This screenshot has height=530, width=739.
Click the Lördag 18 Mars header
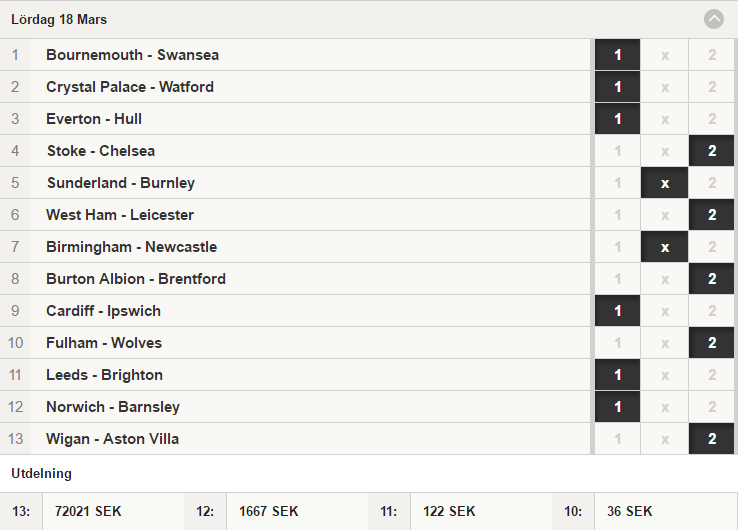point(59,19)
